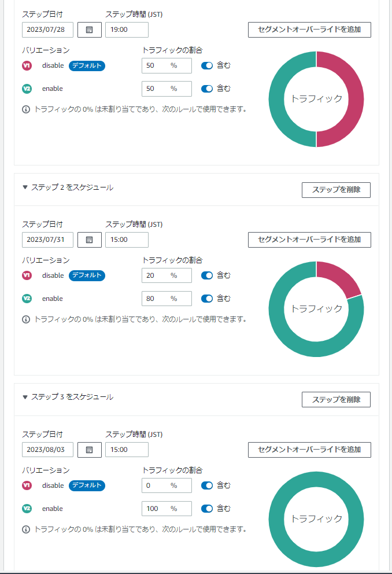
Task: Open calendar picker for 2023/08/03 date
Action: [x=89, y=450]
